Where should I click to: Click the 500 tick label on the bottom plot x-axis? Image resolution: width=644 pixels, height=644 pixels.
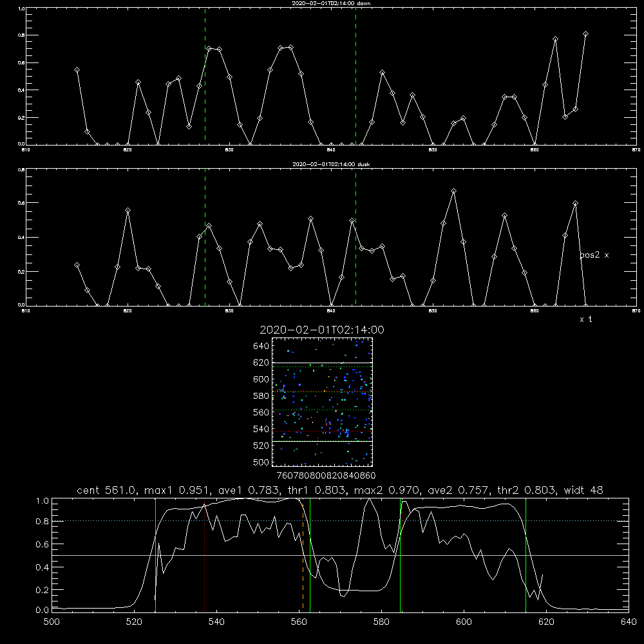coord(52,622)
